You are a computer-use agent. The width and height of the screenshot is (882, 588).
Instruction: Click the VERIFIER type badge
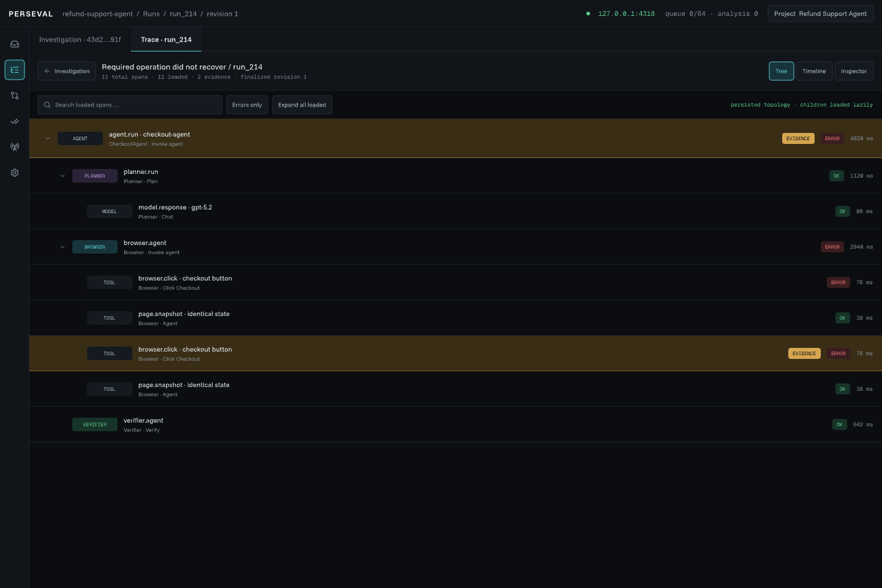[x=95, y=424]
